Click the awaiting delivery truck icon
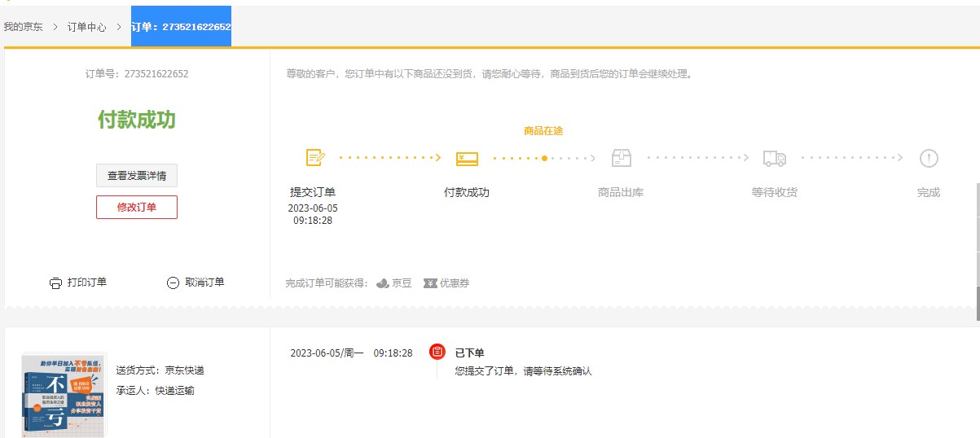The image size is (980, 438). (x=774, y=159)
